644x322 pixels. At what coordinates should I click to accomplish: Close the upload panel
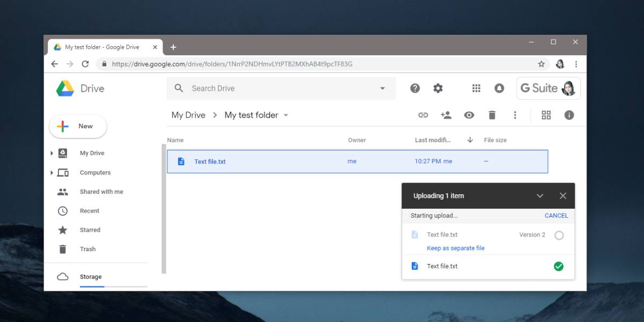coord(563,196)
